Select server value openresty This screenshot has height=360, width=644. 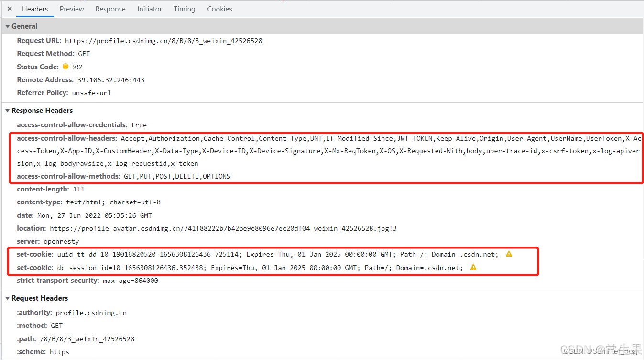tap(61, 241)
